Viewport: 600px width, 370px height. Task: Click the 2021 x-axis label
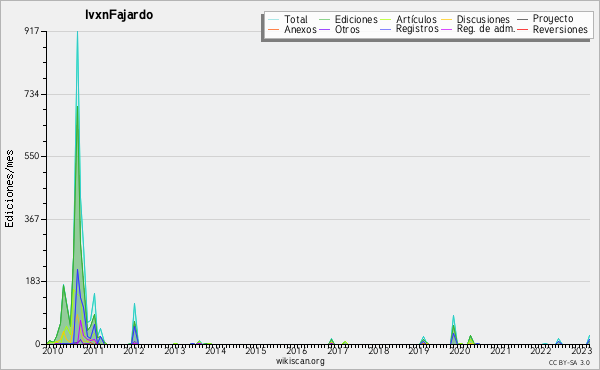[500, 350]
